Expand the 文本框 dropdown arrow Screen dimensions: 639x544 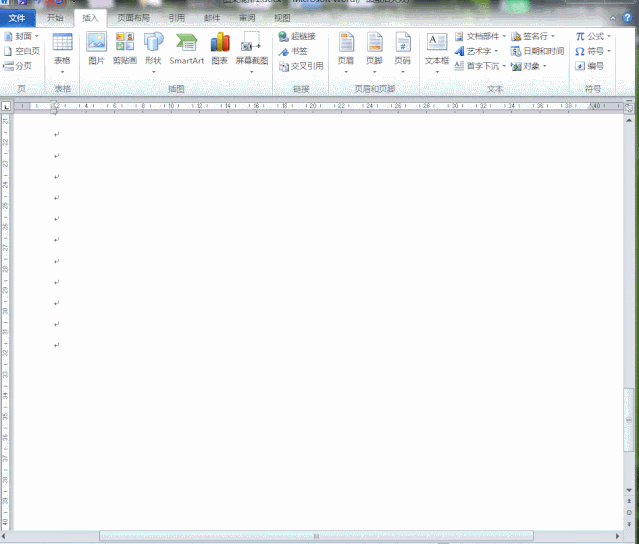click(x=437, y=72)
